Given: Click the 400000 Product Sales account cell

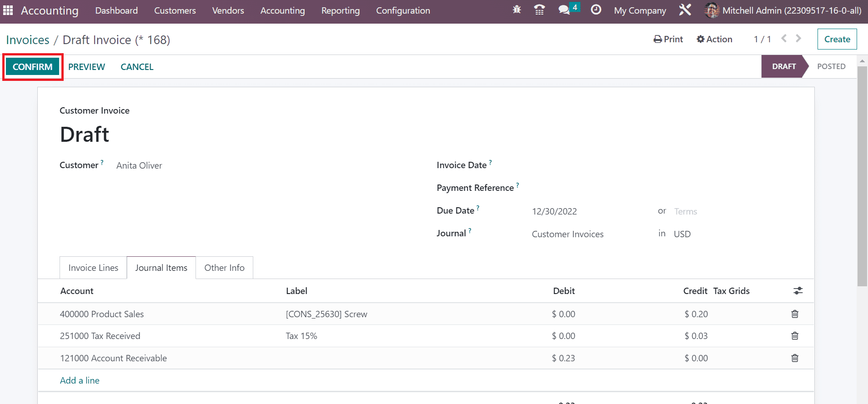Looking at the screenshot, I should pyautogui.click(x=102, y=314).
